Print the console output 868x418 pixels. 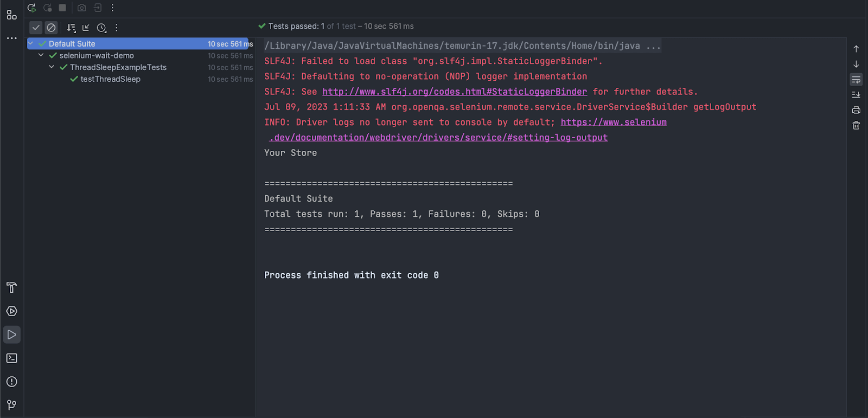(x=856, y=110)
